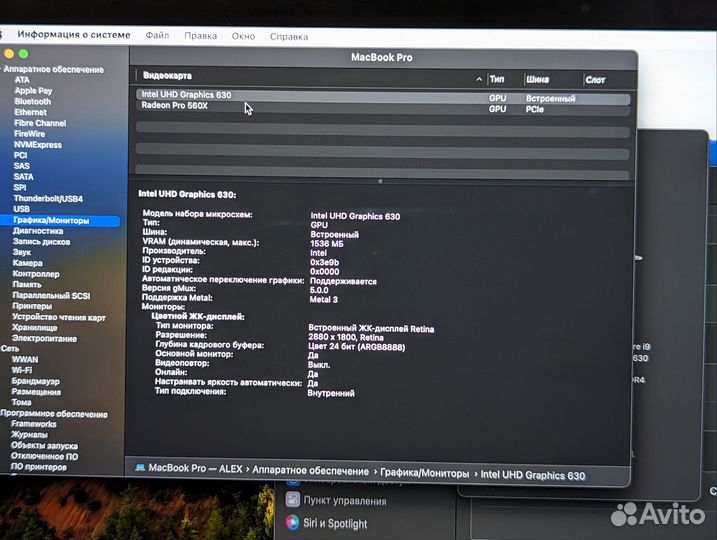This screenshot has height=540, width=717.
Task: Select Память in the sidebar
Action: click(x=27, y=284)
